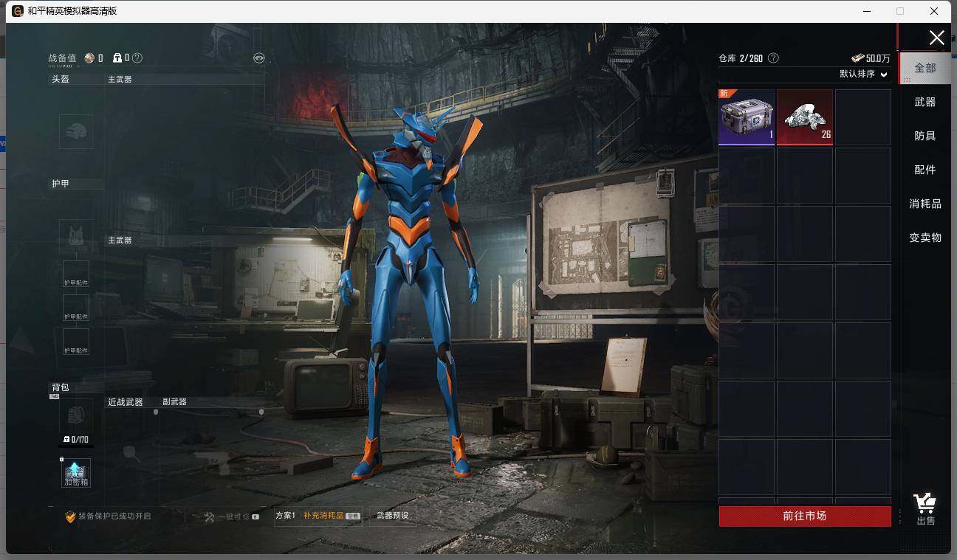Click the backpack slot icon
Image resolution: width=957 pixels, height=560 pixels.
(x=76, y=415)
